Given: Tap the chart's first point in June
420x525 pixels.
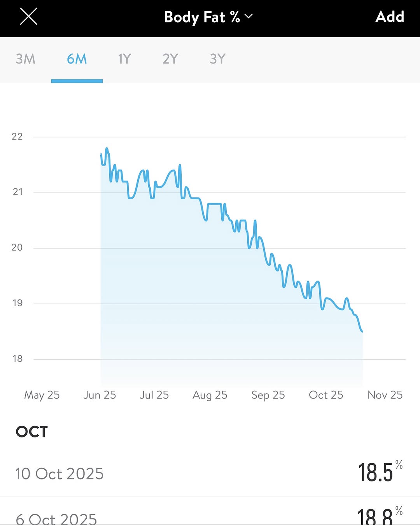Looking at the screenshot, I should (x=101, y=154).
